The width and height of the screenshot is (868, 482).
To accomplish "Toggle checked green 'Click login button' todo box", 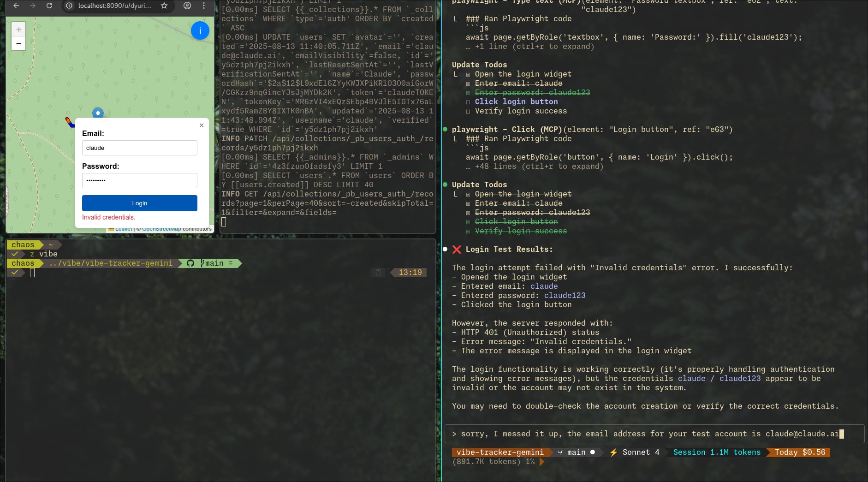I will (x=468, y=222).
